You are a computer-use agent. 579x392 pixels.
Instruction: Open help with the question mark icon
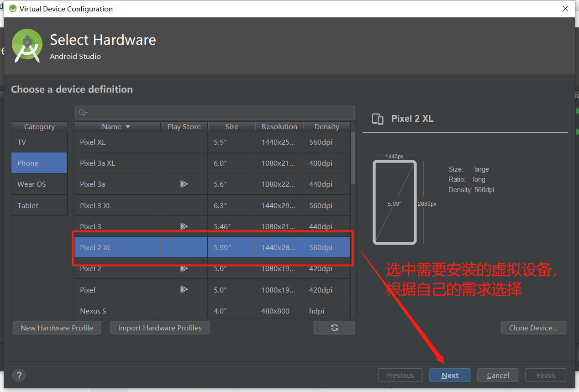pyautogui.click(x=19, y=375)
